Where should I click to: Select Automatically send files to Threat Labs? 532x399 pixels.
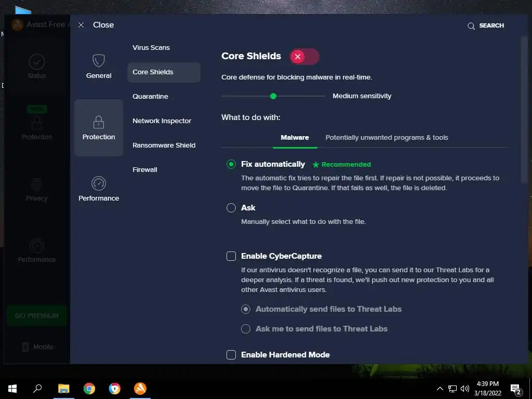[246, 309]
